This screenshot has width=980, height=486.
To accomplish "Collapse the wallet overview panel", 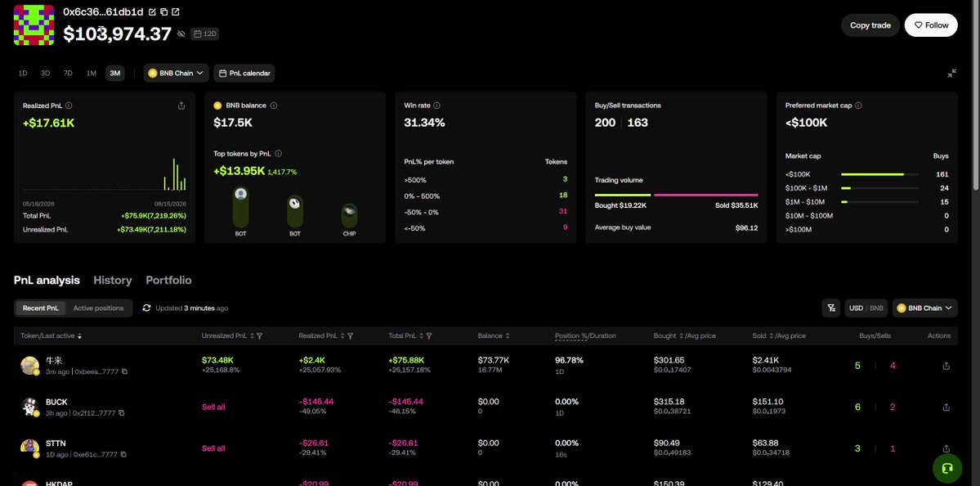I will click(x=951, y=73).
